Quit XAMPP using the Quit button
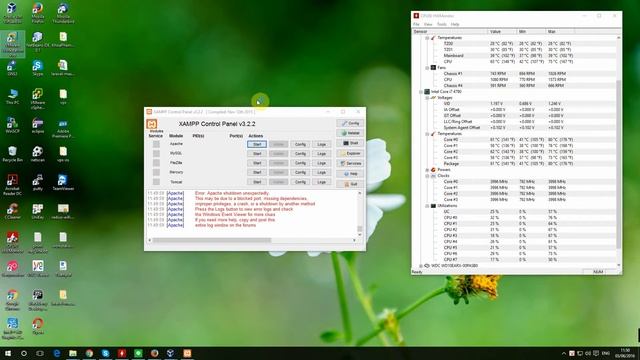The width and height of the screenshot is (640, 360). click(350, 184)
